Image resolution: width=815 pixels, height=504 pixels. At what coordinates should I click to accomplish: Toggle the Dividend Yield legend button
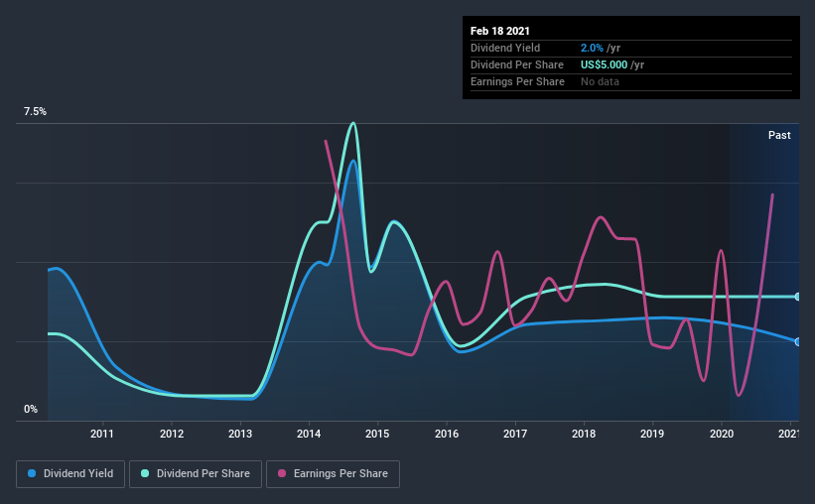[x=70, y=474]
